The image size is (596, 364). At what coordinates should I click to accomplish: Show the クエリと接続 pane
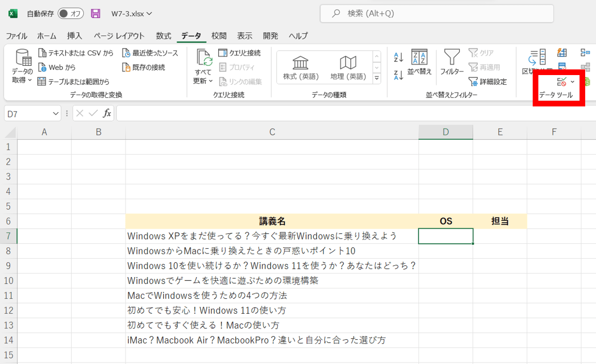pos(239,53)
